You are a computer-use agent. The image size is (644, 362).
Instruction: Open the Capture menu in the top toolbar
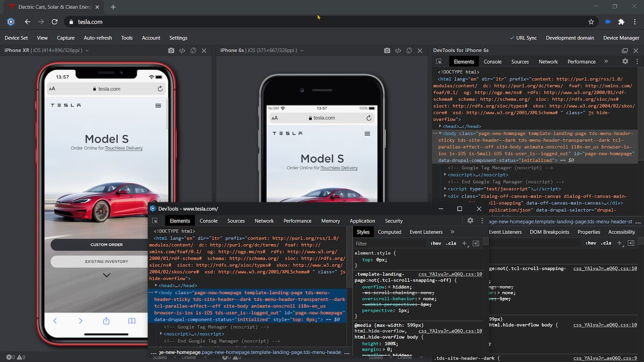pyautogui.click(x=65, y=37)
